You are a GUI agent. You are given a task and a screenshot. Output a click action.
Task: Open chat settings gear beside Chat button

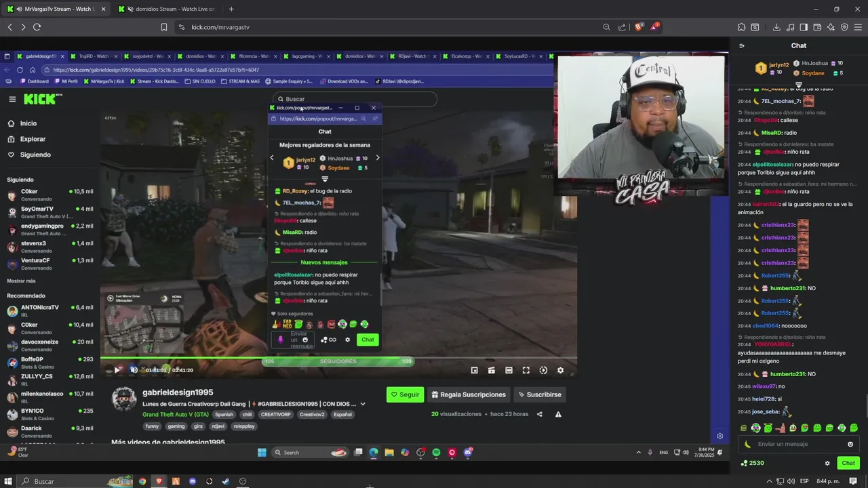pyautogui.click(x=827, y=463)
